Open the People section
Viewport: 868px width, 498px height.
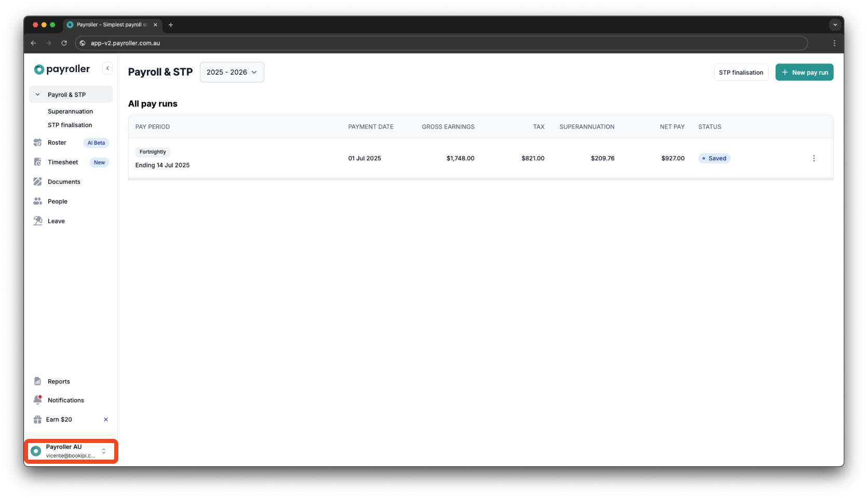(x=57, y=201)
